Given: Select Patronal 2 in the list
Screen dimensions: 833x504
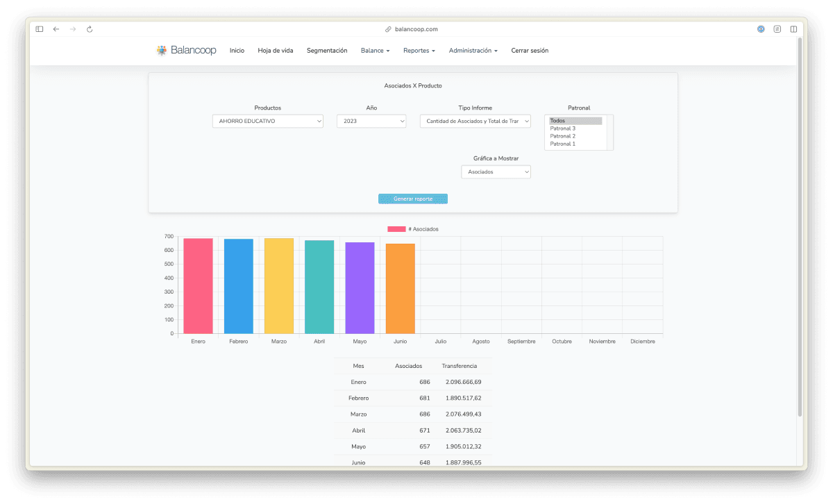Looking at the screenshot, I should click(562, 136).
